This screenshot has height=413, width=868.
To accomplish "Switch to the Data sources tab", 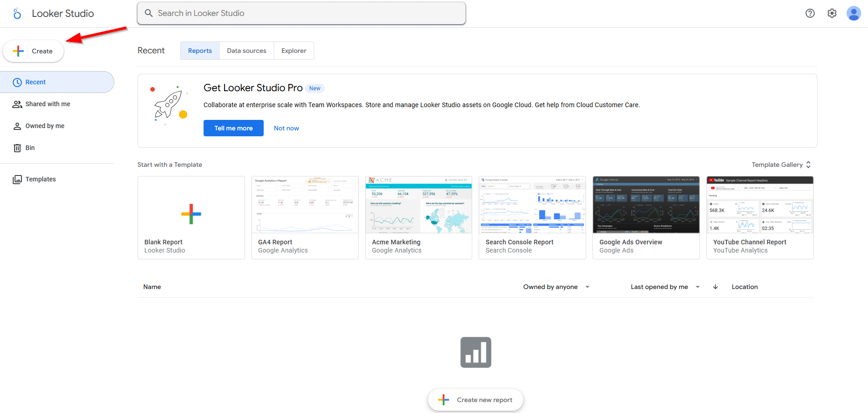I will pos(246,51).
